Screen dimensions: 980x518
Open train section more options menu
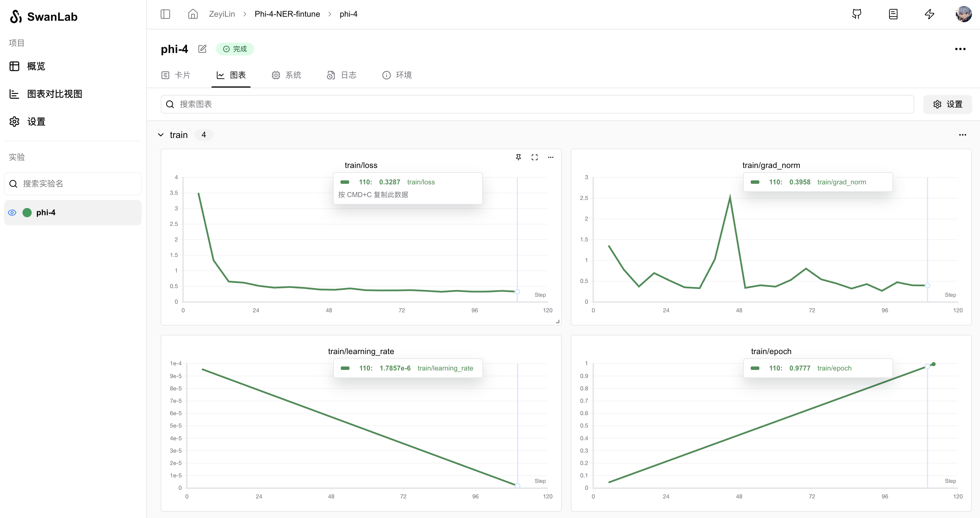click(962, 135)
